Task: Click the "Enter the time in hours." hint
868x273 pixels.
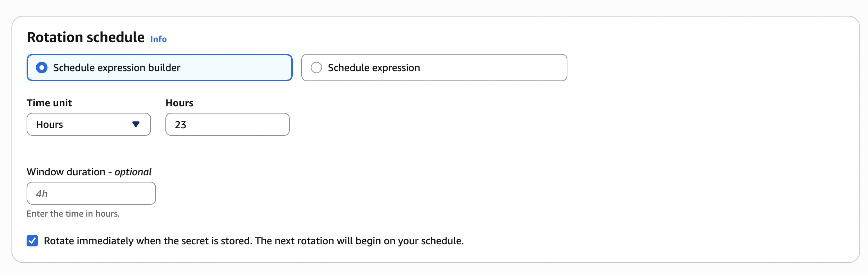Action: 73,214
